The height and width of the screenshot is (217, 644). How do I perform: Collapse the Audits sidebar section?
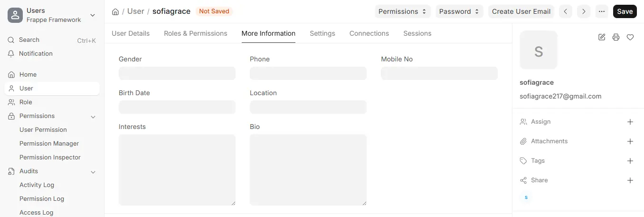coord(93,172)
